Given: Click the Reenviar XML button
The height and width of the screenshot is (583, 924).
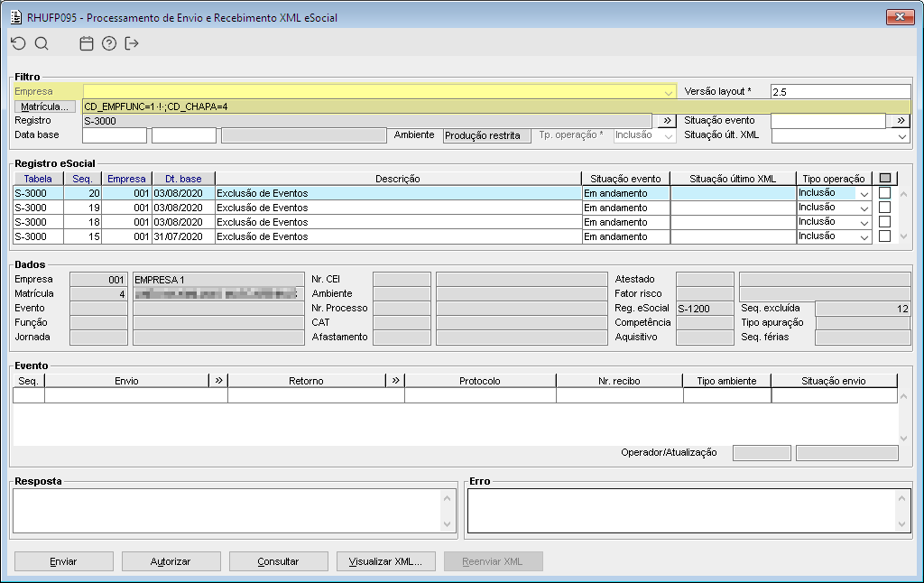Looking at the screenshot, I should click(493, 561).
